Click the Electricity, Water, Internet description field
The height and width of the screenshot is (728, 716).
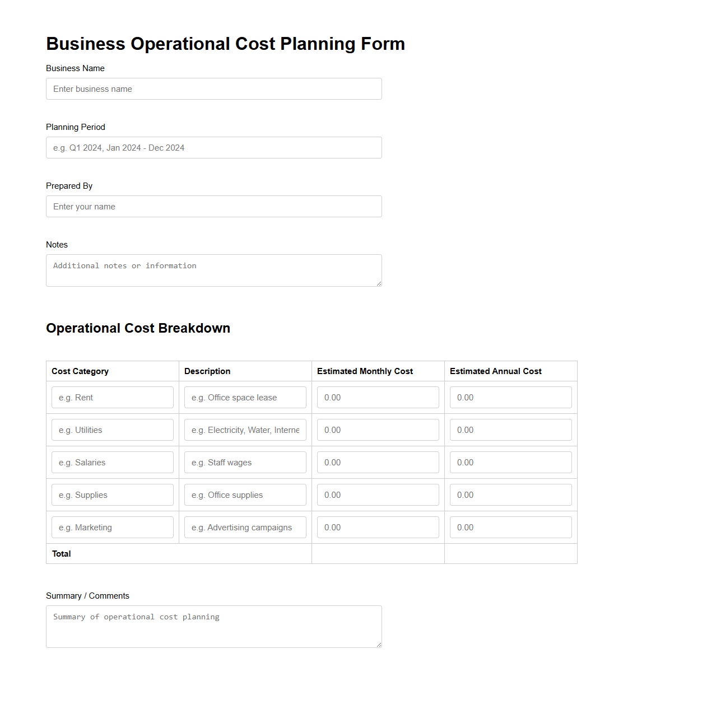tap(245, 430)
